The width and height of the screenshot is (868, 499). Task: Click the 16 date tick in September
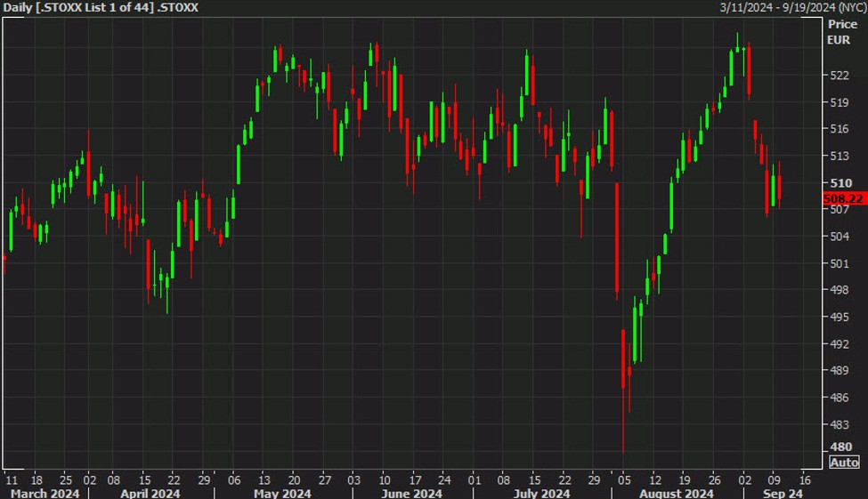click(x=805, y=478)
